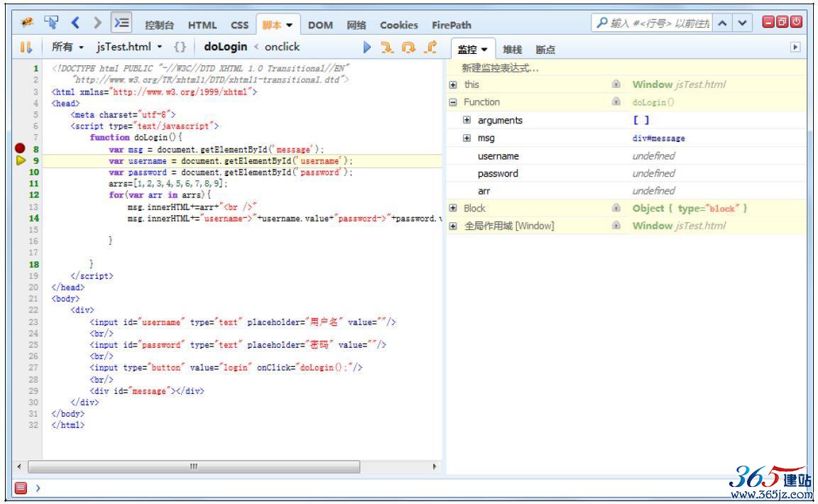This screenshot has width=818, height=504.
Task: Open the jsTest.html file selector dropdown
Action: tap(129, 47)
